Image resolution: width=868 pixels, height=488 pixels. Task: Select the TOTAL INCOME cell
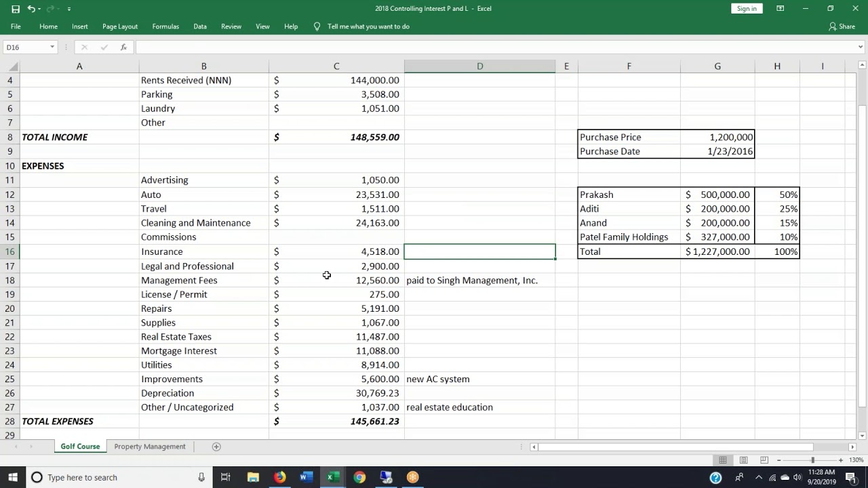79,137
